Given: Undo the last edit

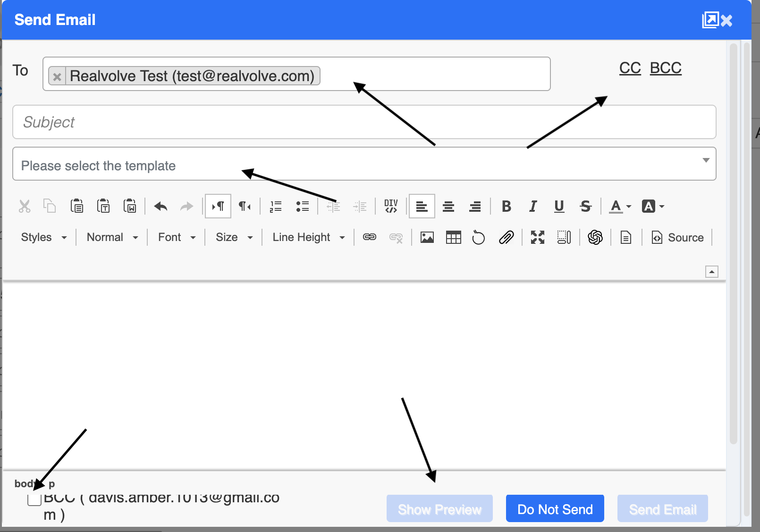Looking at the screenshot, I should [x=160, y=206].
